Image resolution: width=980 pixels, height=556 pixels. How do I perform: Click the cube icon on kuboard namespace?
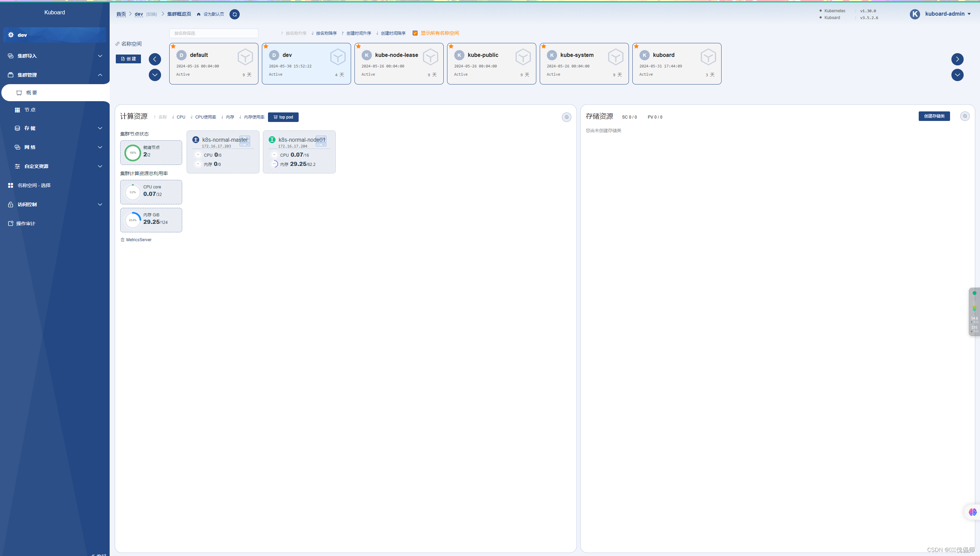(708, 57)
